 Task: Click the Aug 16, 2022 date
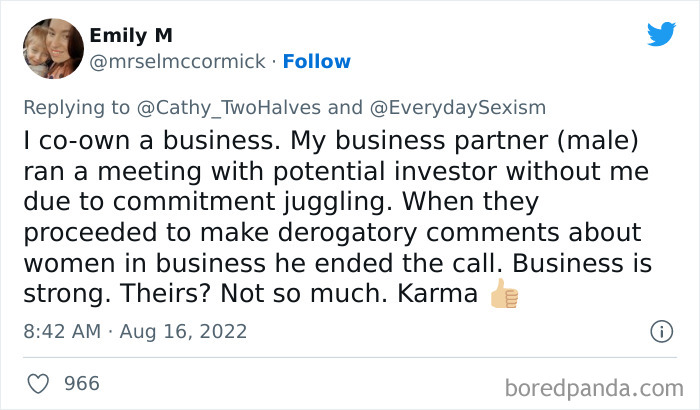coord(184,331)
